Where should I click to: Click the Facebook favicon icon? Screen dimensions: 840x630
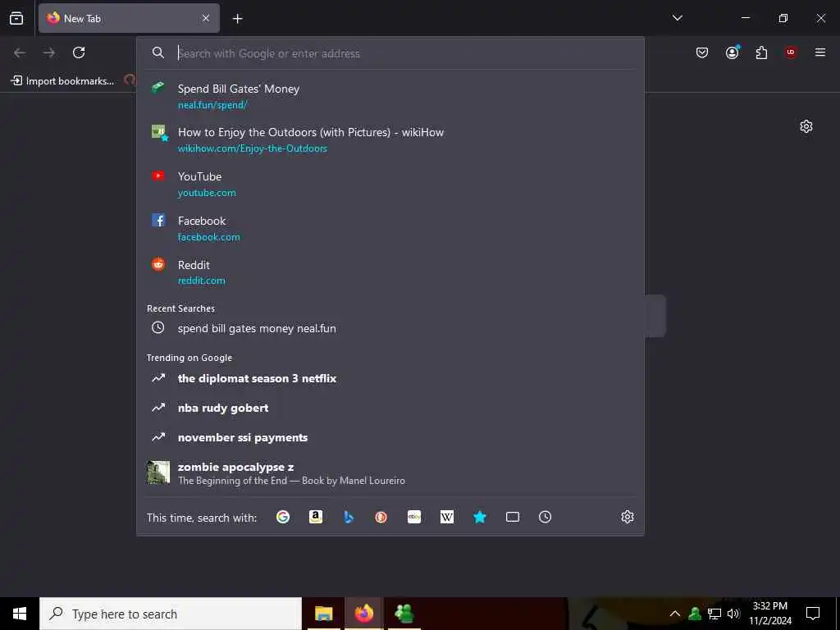click(158, 220)
